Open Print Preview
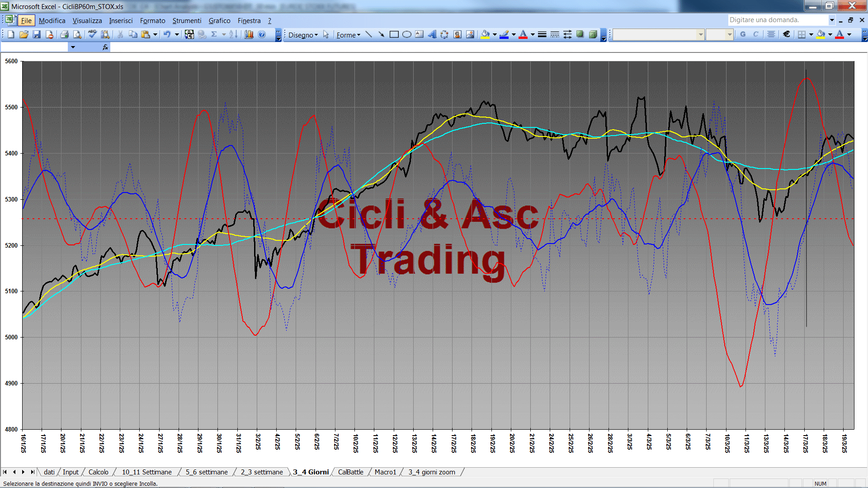This screenshot has width=868, height=488. click(77, 34)
